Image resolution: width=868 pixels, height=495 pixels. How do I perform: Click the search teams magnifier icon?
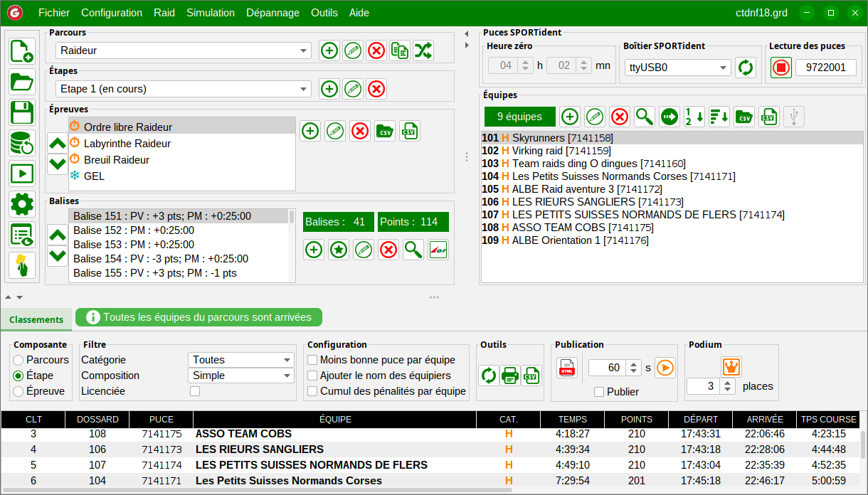(645, 117)
